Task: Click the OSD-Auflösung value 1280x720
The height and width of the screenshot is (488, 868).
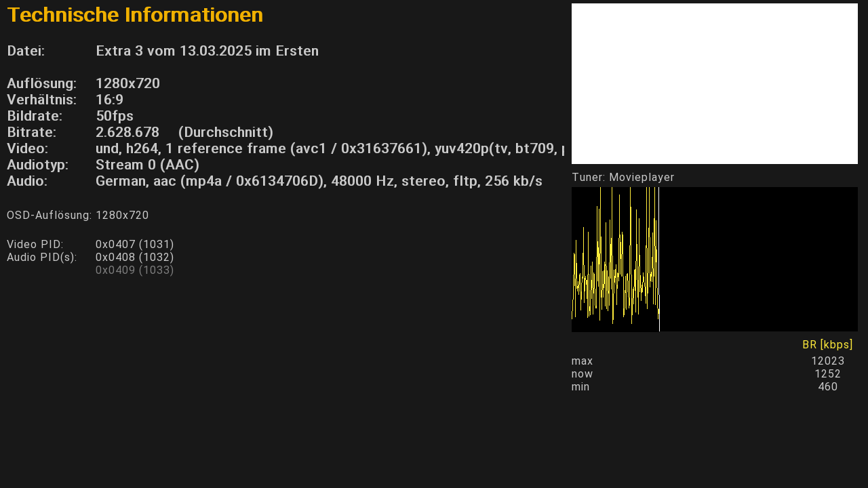Action: 122,216
